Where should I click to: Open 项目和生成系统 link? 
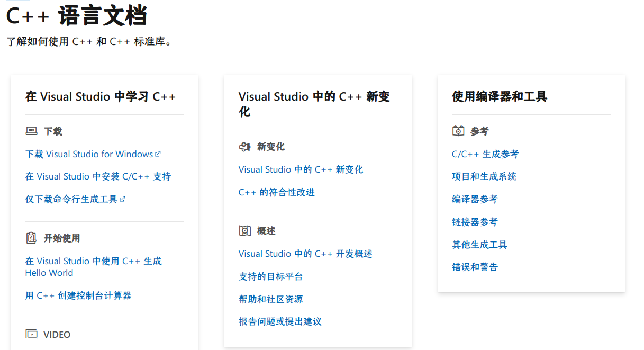484,176
